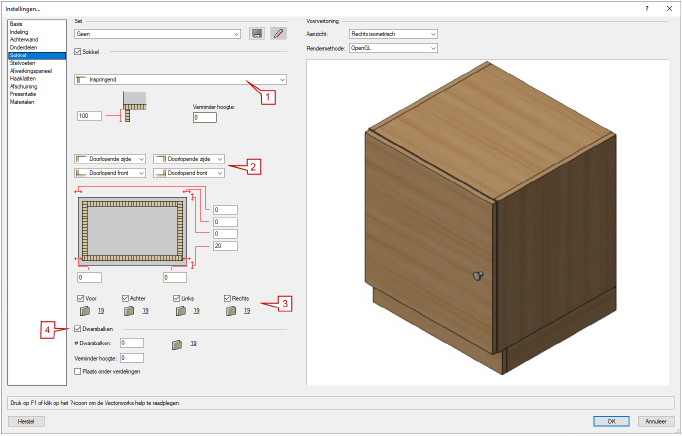Open the material icon under Rechts
The width and height of the screenshot is (682, 436).
point(231,311)
